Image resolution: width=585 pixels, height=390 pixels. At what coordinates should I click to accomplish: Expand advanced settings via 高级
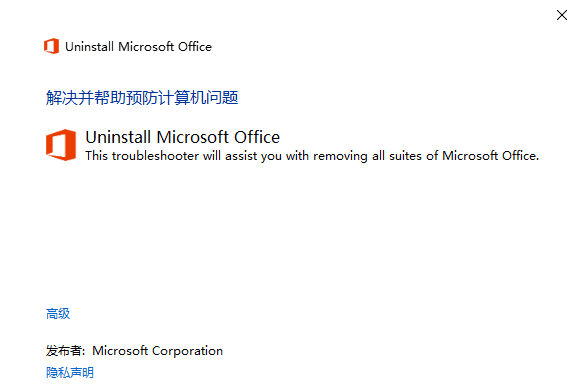click(58, 313)
